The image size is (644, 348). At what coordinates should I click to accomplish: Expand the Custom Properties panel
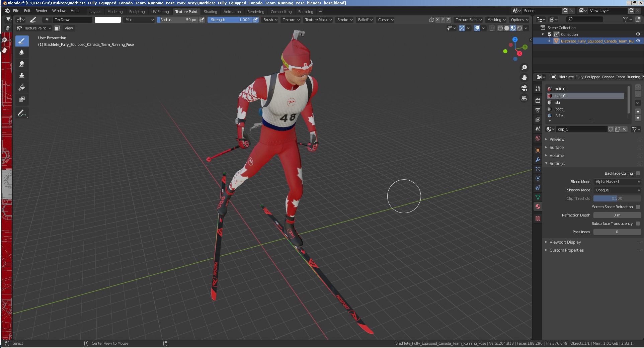coord(566,250)
